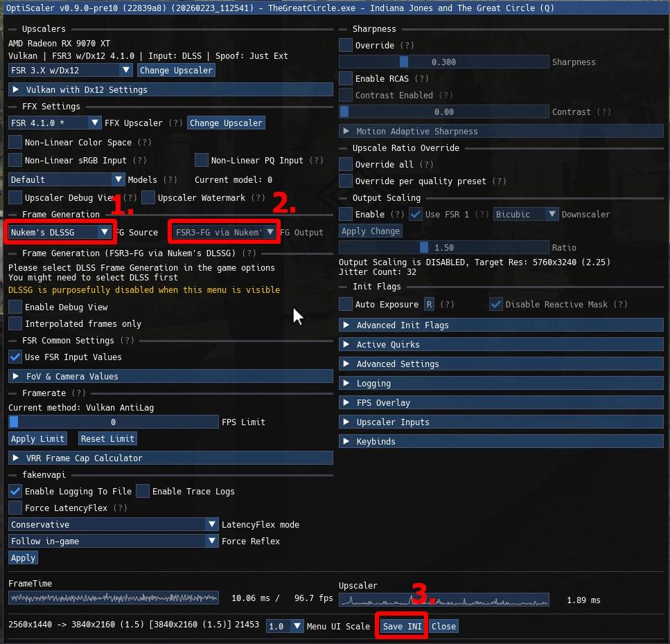
Task: Expand Advanced Init Flags
Action: (x=501, y=325)
